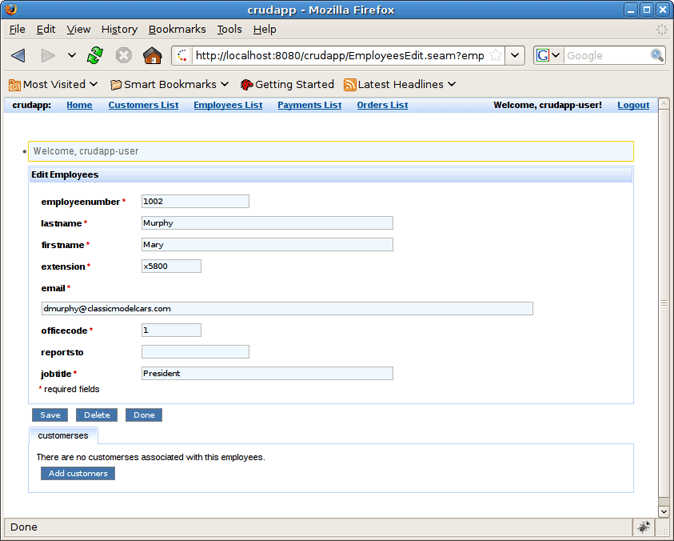This screenshot has height=541, width=674.
Task: Click the Add customers button
Action: tap(78, 473)
